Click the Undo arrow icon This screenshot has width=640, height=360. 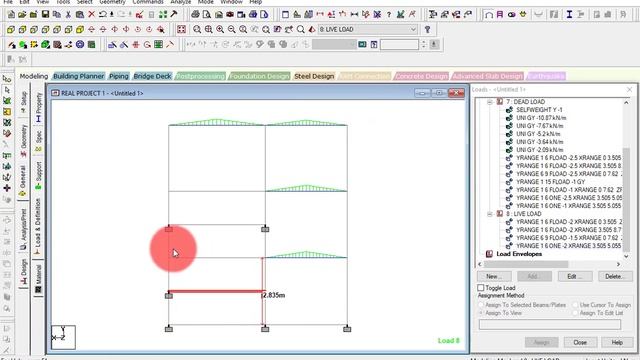tap(102, 15)
